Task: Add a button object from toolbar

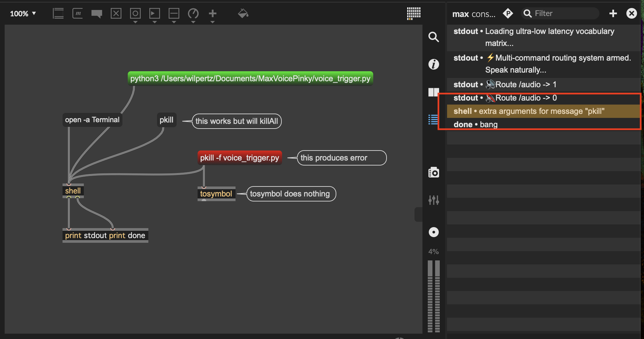Action: 135,14
